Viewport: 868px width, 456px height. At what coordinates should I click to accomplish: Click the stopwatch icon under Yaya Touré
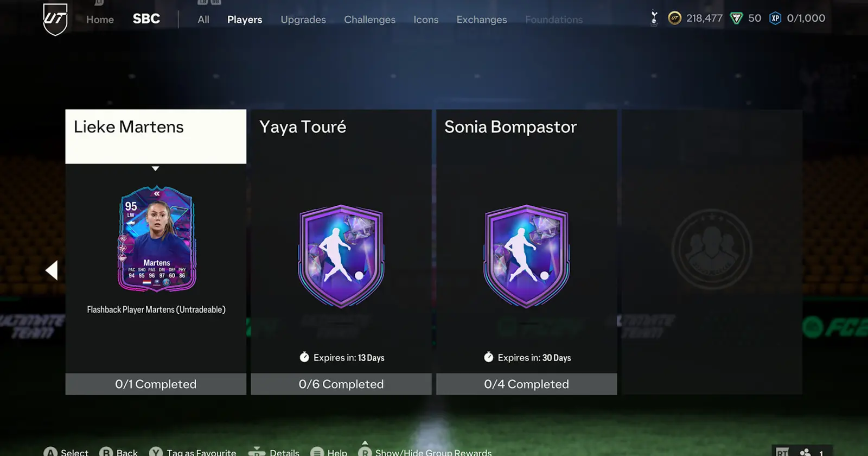click(x=304, y=357)
